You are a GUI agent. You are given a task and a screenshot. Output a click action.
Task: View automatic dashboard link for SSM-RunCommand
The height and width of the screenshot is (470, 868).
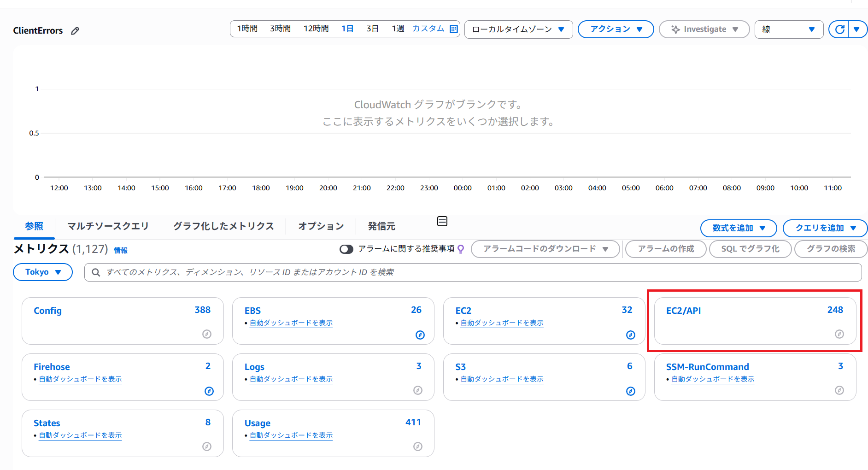pyautogui.click(x=713, y=379)
